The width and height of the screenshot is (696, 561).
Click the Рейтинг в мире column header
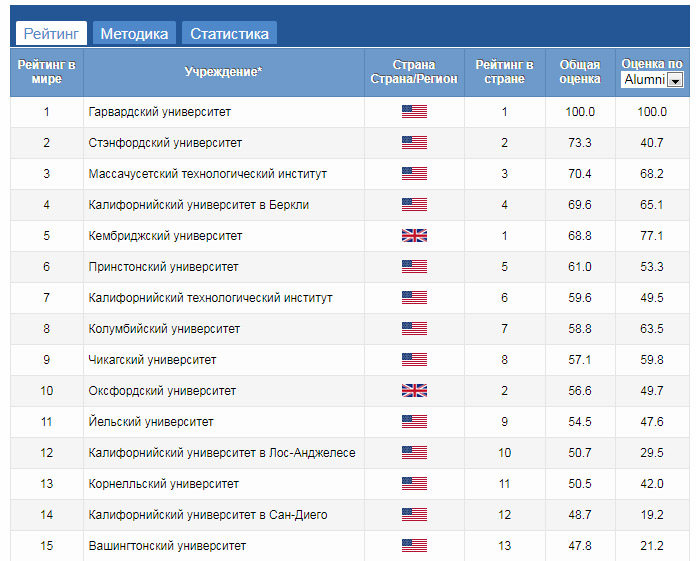point(46,72)
